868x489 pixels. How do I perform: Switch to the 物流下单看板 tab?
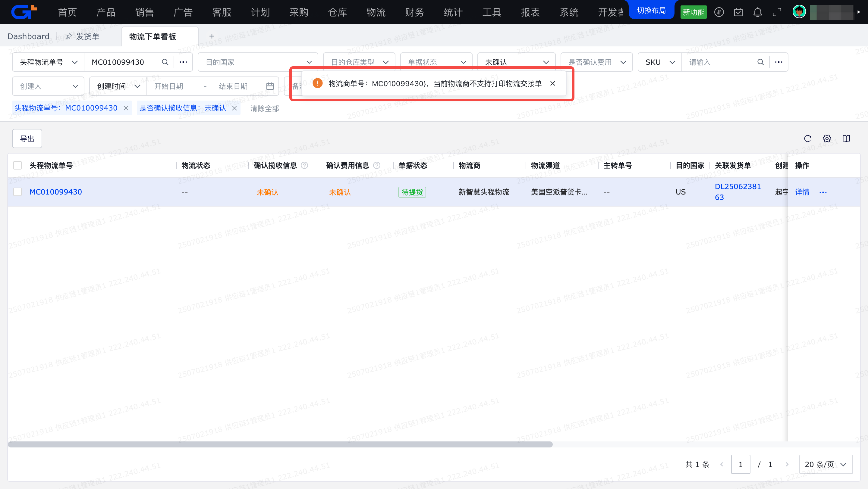(160, 36)
